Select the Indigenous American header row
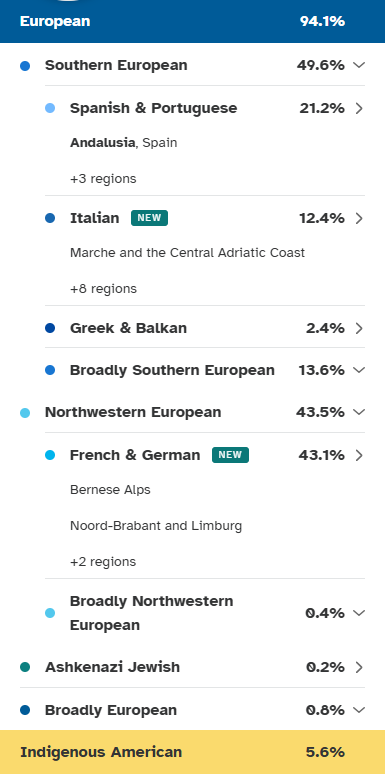 192,752
